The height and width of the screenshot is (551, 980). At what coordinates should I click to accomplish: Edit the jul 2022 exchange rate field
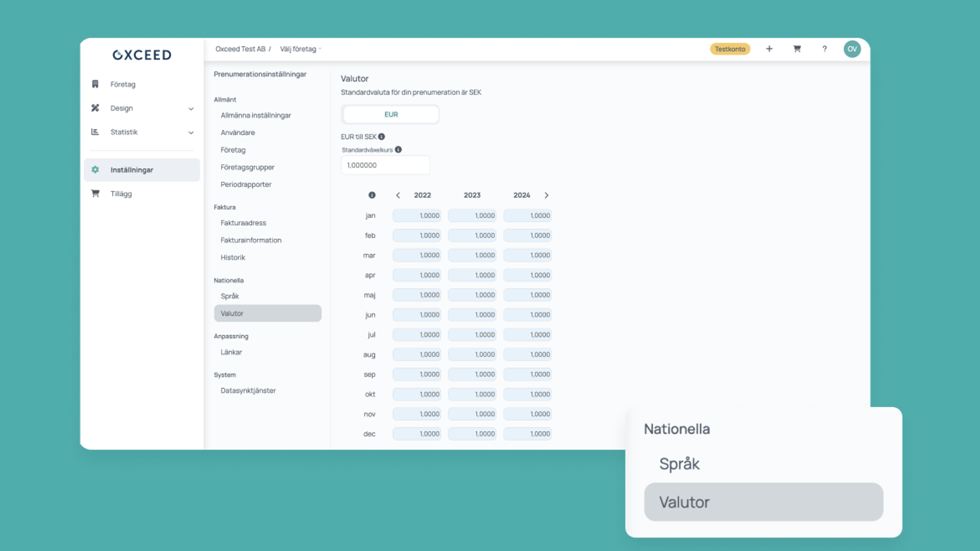pos(417,335)
